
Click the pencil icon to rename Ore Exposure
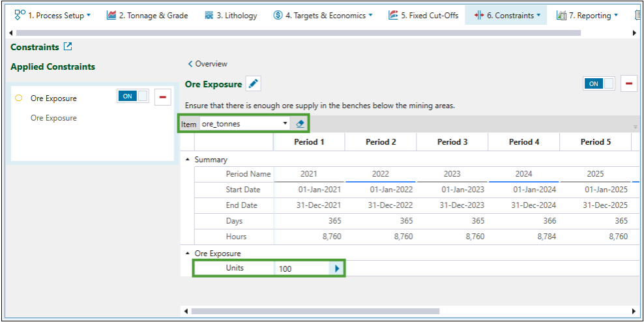[254, 84]
